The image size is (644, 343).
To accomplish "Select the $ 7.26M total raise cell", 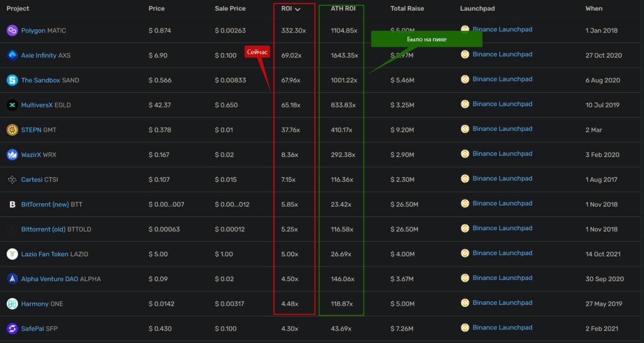I will 401,329.
